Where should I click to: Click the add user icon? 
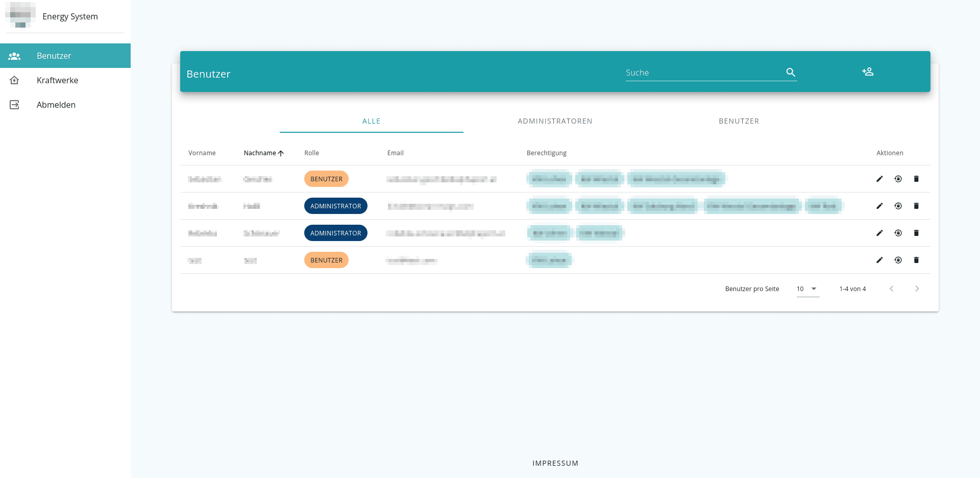[867, 72]
